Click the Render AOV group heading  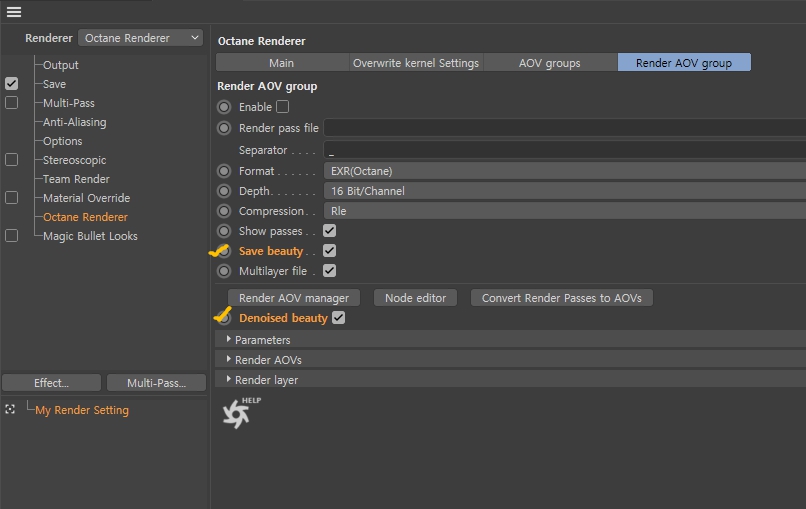[x=267, y=86]
